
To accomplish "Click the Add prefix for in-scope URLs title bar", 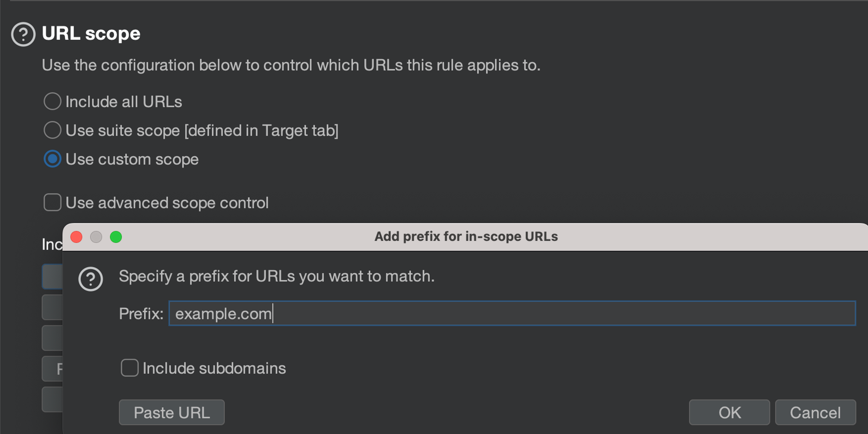I will [466, 237].
